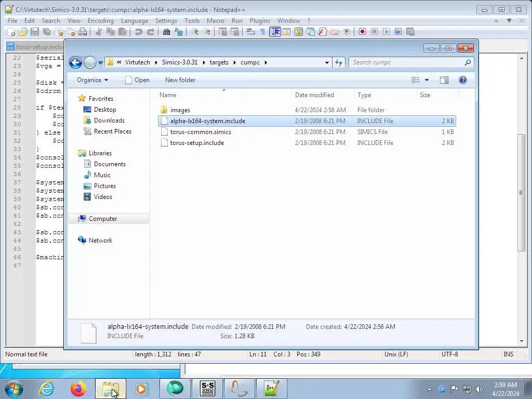Click the Save Recorded Macro icon

(x=410, y=32)
